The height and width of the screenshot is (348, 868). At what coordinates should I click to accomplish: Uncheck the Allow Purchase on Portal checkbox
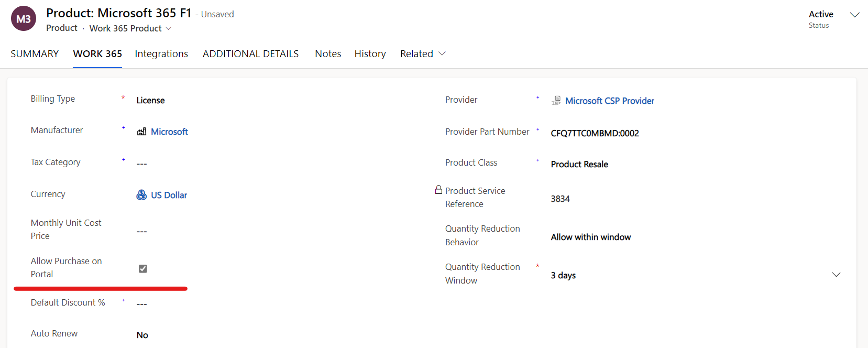tap(142, 268)
